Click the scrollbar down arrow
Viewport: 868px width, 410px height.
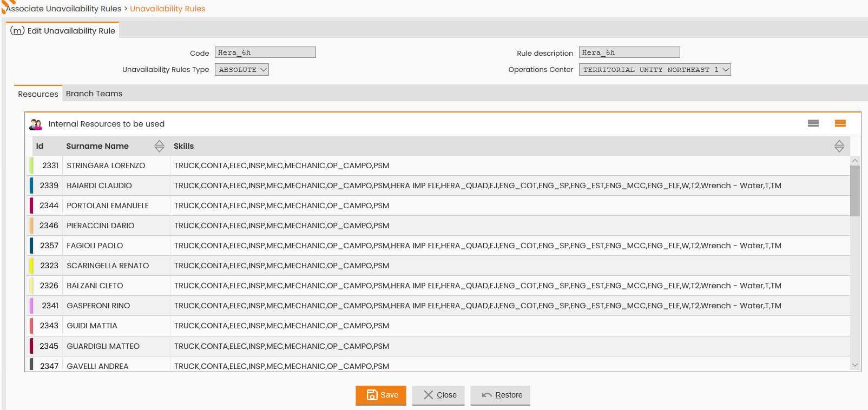[x=855, y=365]
